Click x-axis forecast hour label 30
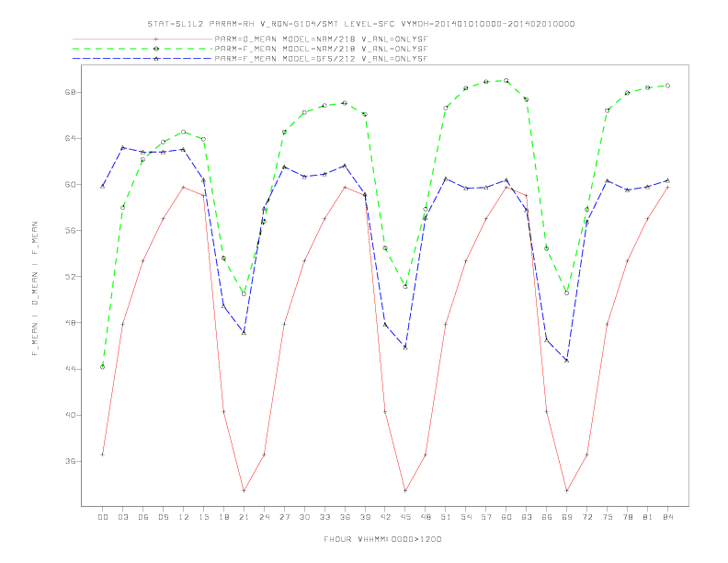 click(304, 517)
